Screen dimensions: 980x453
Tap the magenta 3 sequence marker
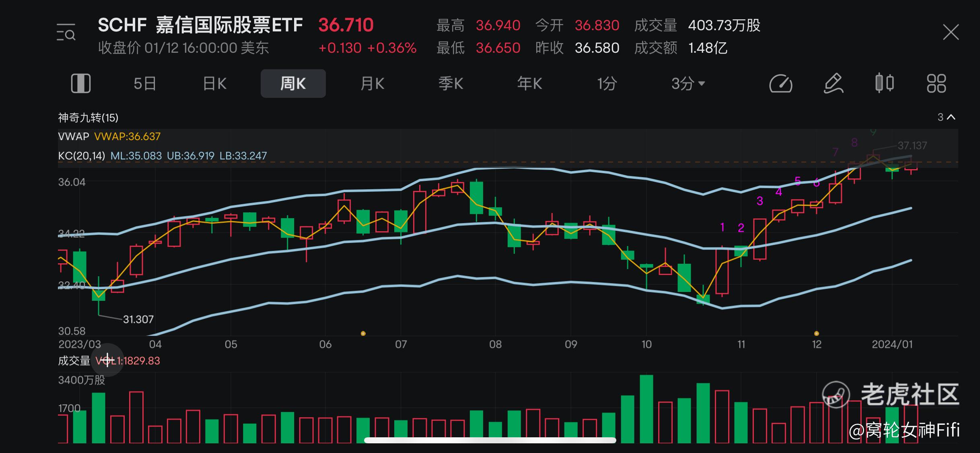pyautogui.click(x=760, y=201)
